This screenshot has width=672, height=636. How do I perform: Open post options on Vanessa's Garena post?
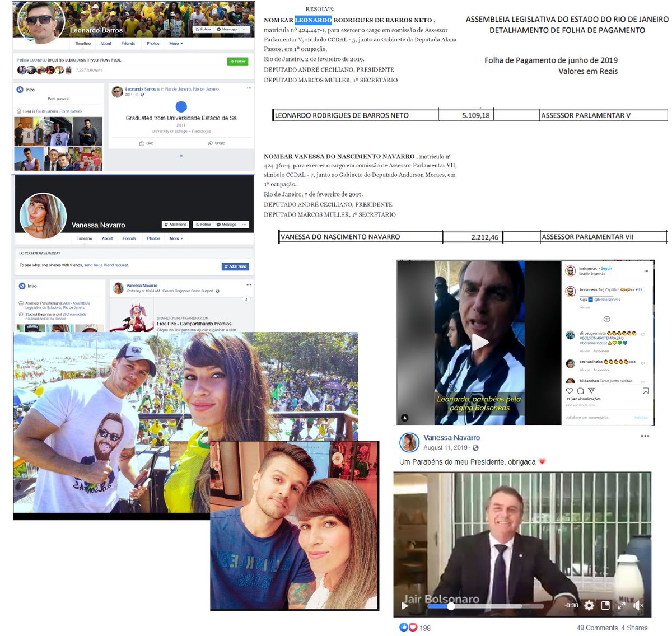click(249, 284)
